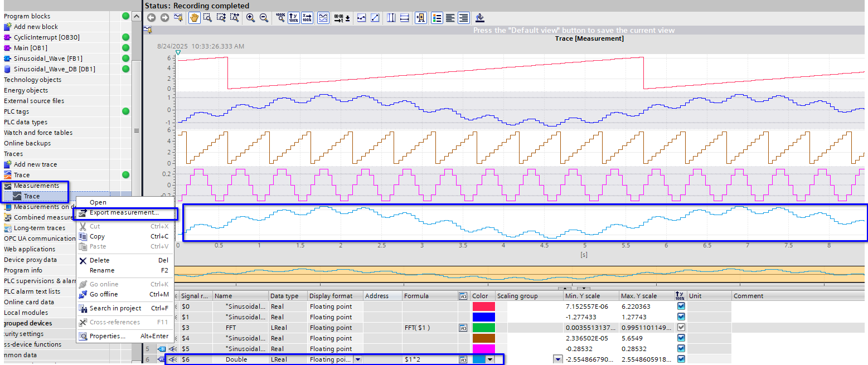This screenshot has width=868, height=365.
Task: Open Add new trace in project tree
Action: [35, 164]
